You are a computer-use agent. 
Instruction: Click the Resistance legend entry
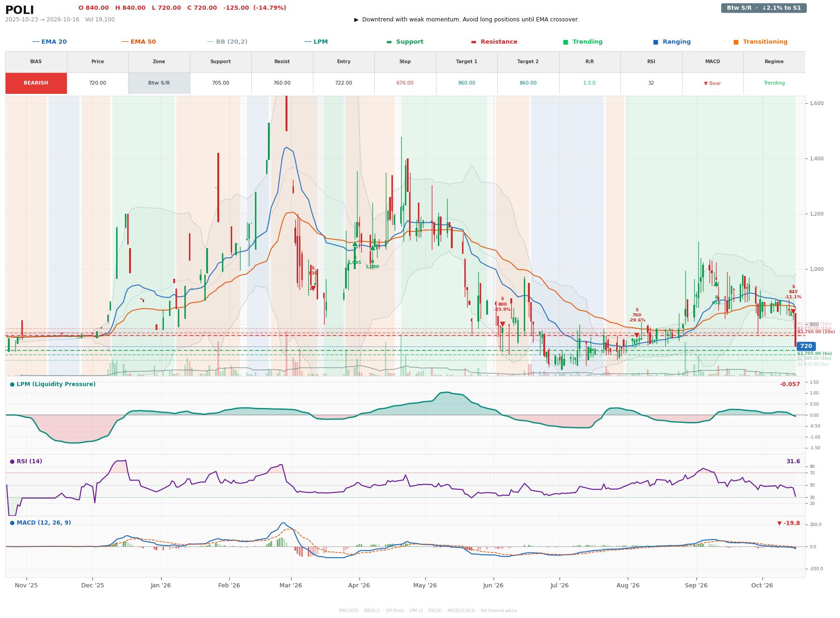tap(494, 42)
